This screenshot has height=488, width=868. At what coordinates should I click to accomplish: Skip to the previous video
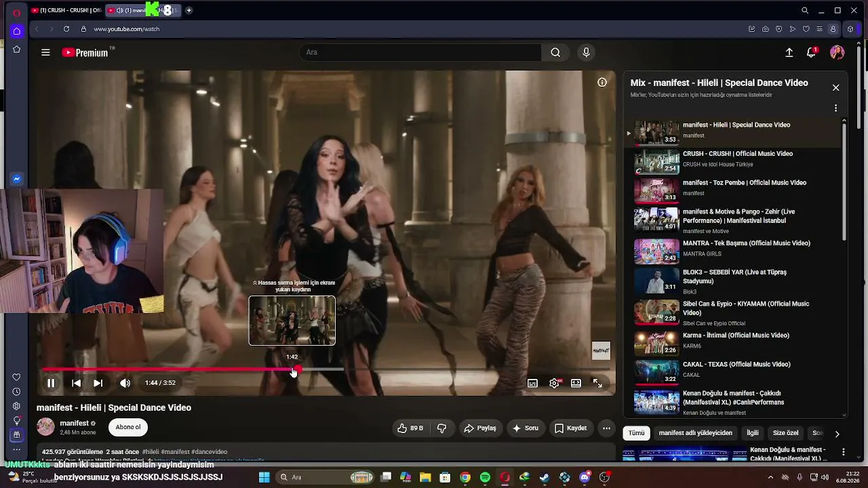(76, 383)
